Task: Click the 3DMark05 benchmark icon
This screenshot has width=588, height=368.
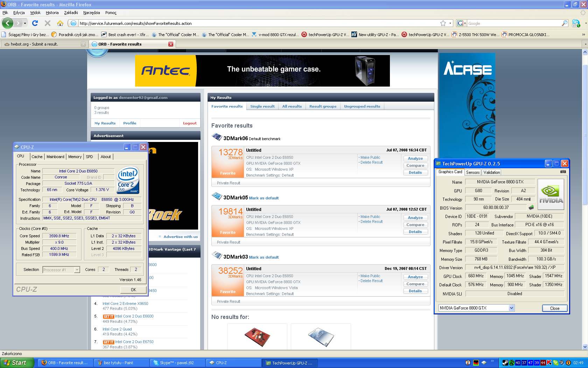Action: click(x=217, y=196)
